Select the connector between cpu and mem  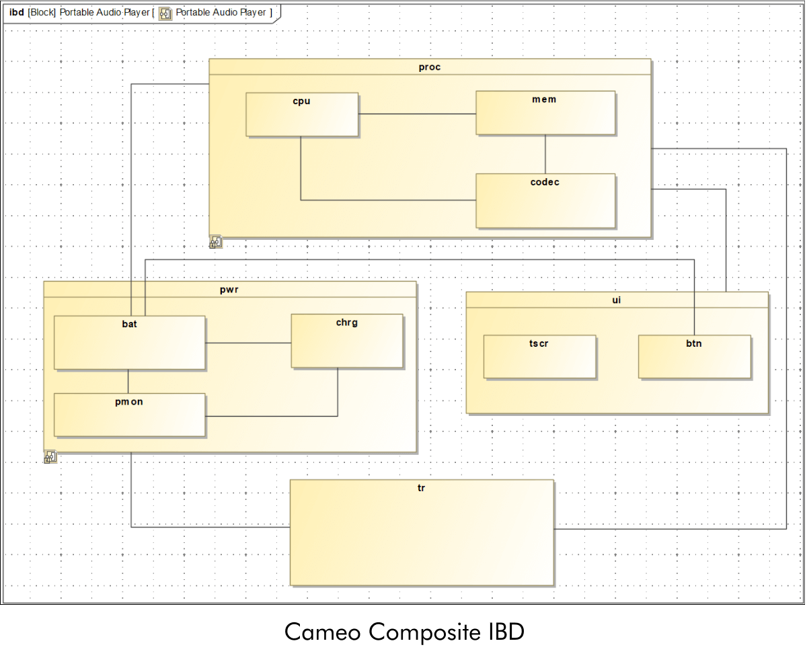pyautogui.click(x=417, y=114)
